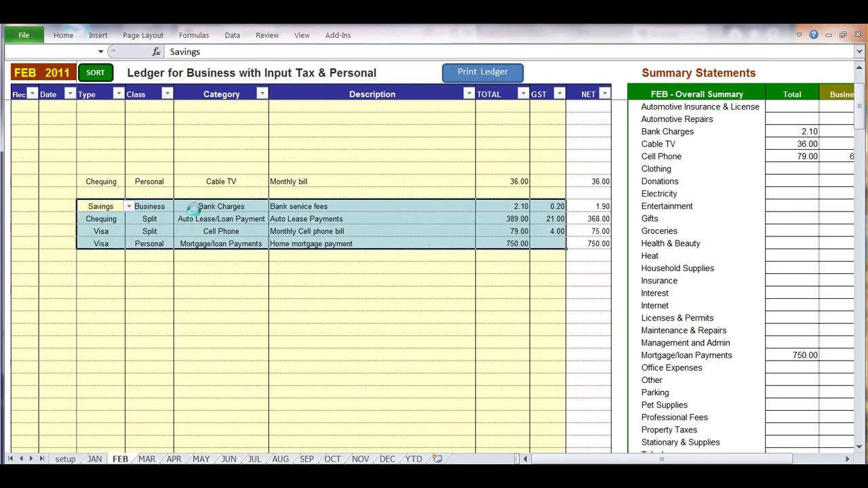The height and width of the screenshot is (488, 868).
Task: Select the Auto Lease Payments description cell
Action: click(372, 219)
